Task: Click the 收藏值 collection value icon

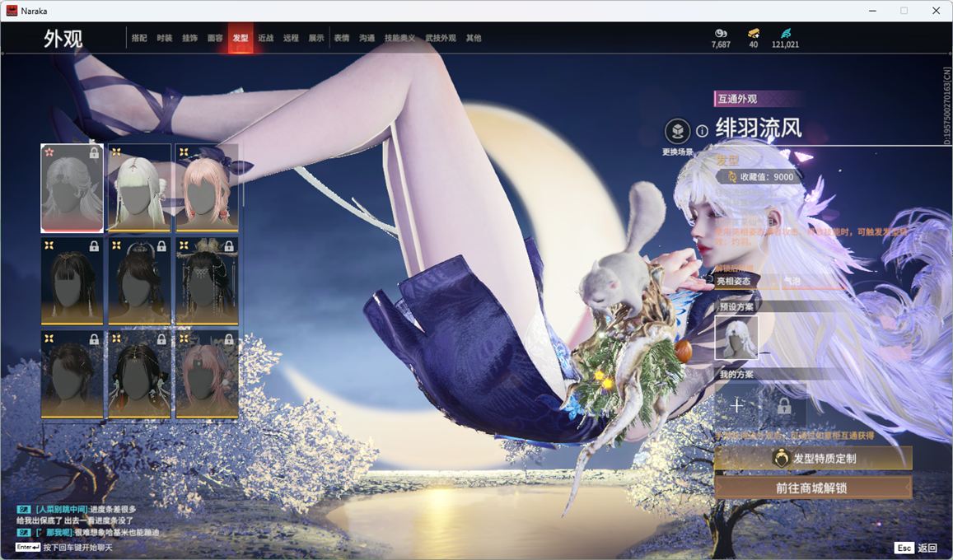Action: pos(731,177)
